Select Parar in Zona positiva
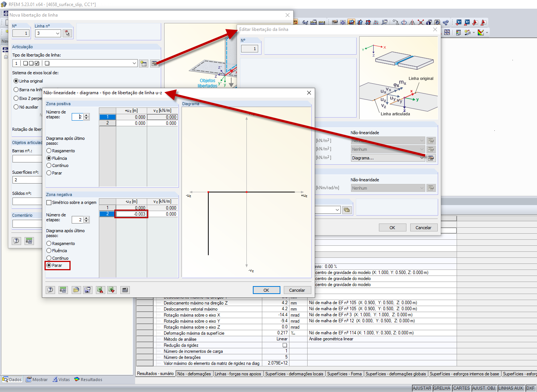Viewport: 537px width, 392px height. click(54, 173)
